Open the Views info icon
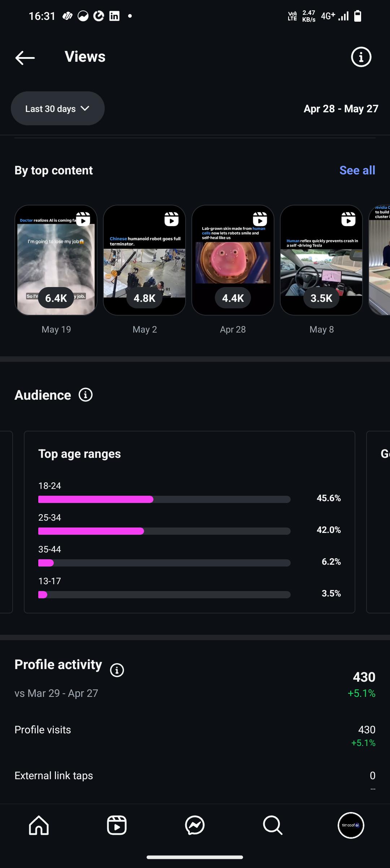The height and width of the screenshot is (868, 390). pos(361,57)
